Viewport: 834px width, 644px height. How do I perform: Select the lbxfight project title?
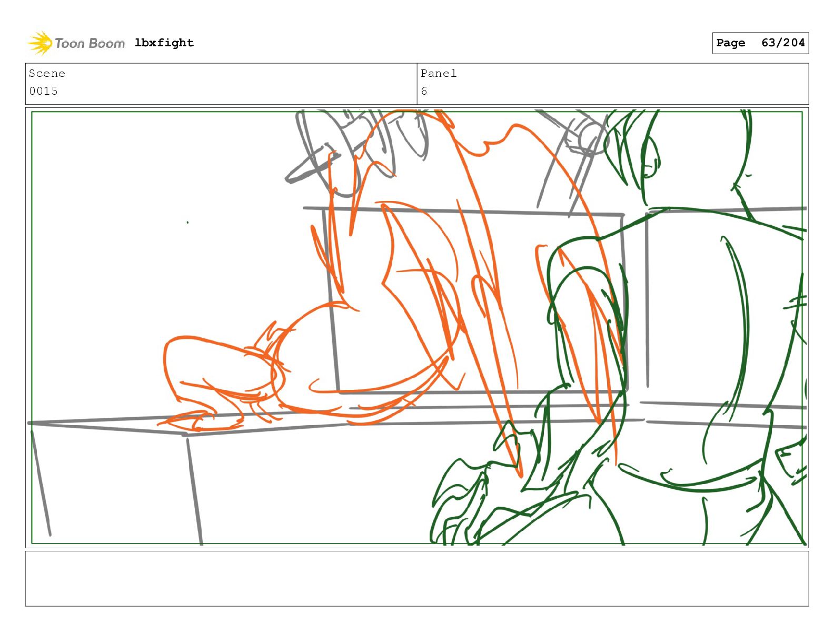point(164,43)
